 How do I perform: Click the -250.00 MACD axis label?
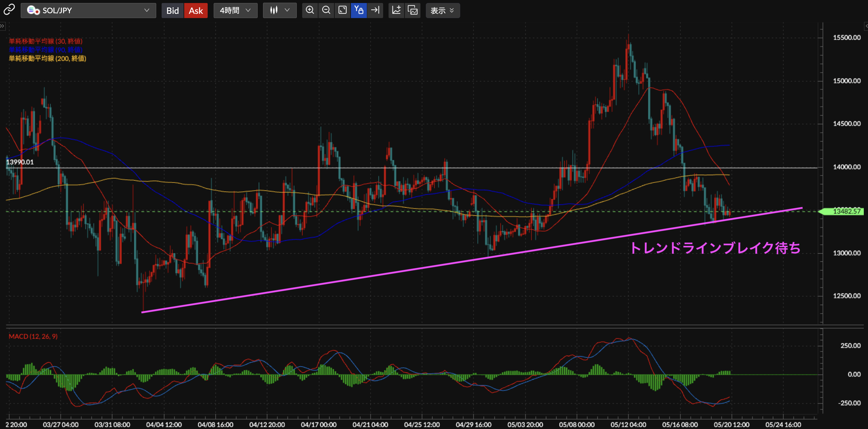[x=849, y=403]
